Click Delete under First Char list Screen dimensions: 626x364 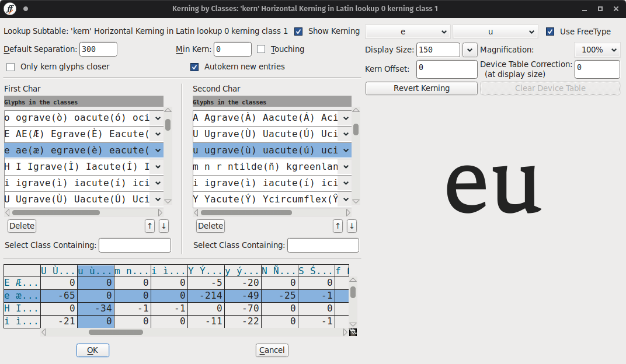22,226
